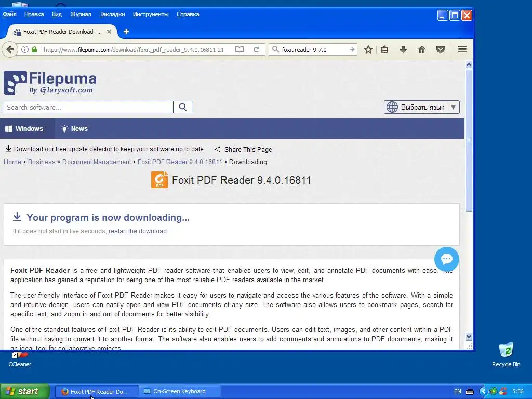Image resolution: width=532 pixels, height=399 pixels.
Task: Click the EN language indicator
Action: [x=457, y=391]
